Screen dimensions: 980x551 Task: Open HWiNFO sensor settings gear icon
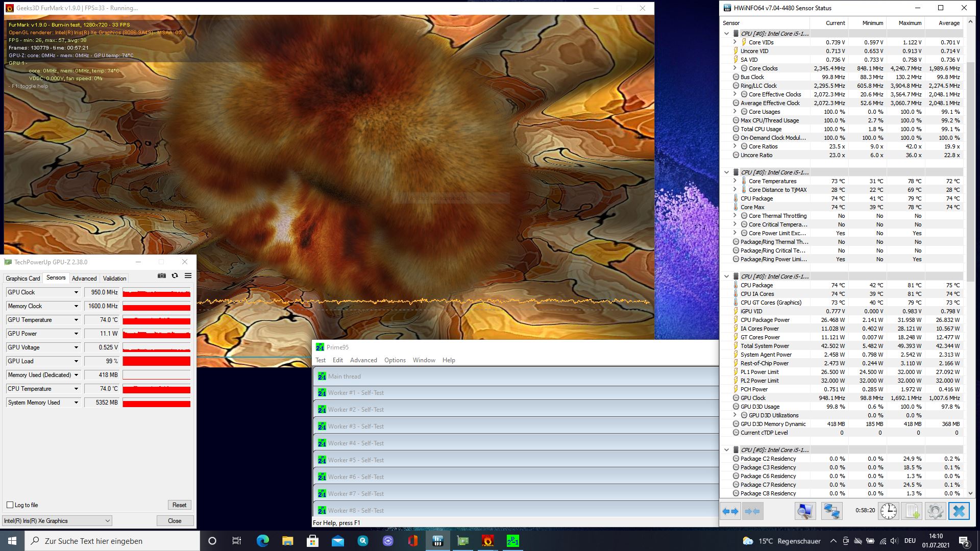pyautogui.click(x=936, y=511)
